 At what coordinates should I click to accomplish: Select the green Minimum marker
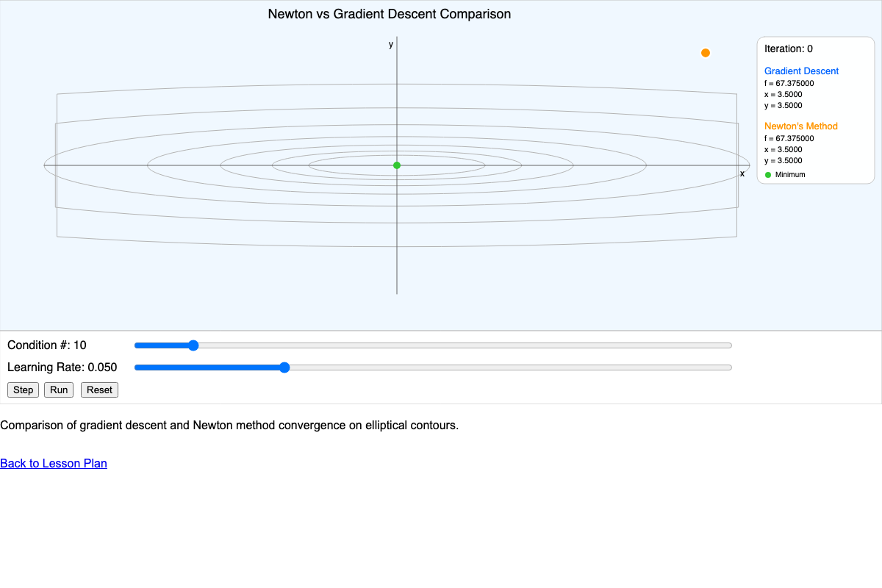click(397, 165)
